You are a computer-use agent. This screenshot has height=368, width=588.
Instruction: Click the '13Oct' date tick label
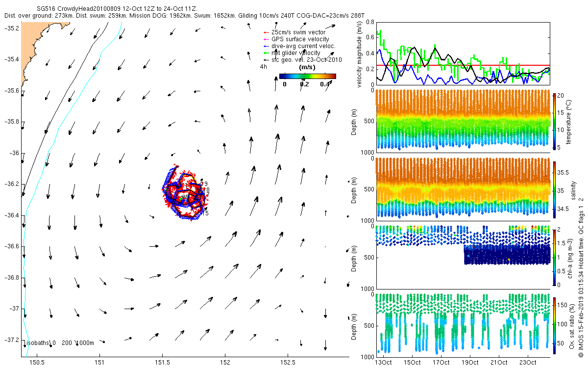383,363
